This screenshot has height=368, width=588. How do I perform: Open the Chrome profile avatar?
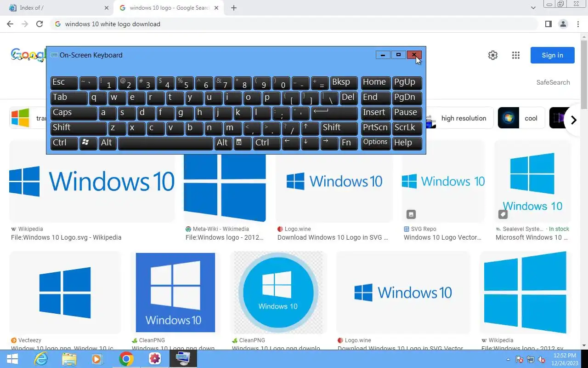point(563,24)
